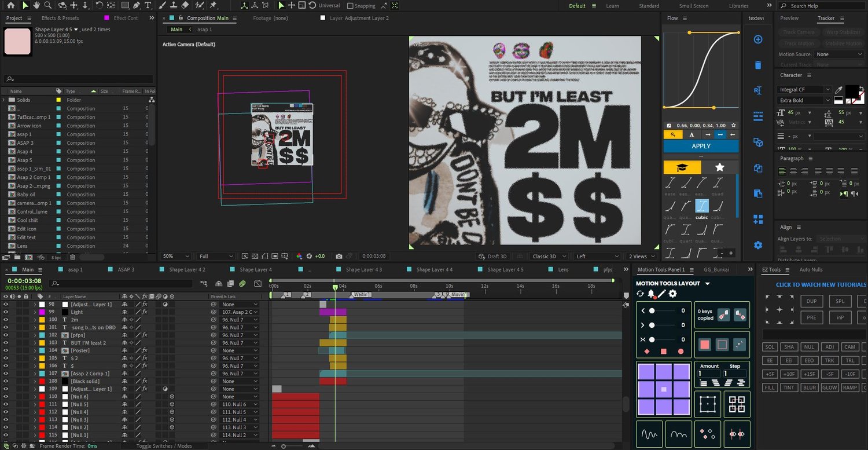The image size is (868, 450).
Task: Switch to the Small Screen workspace
Action: (693, 6)
